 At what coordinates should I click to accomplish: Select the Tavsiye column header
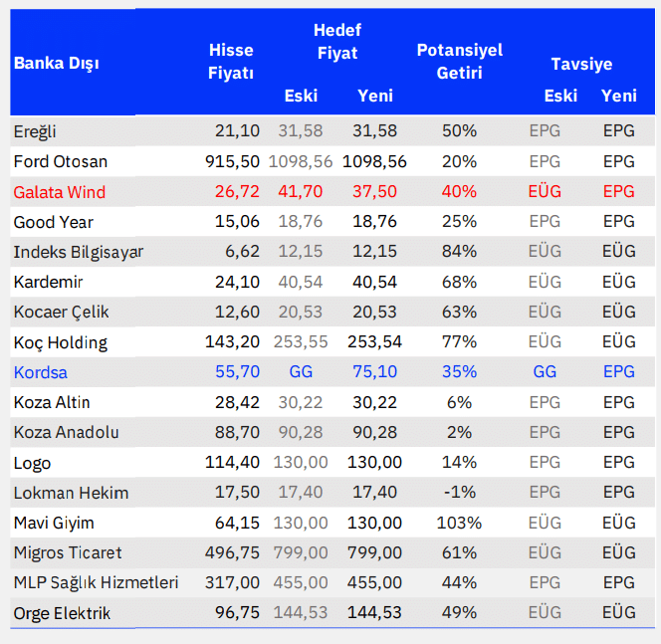[x=581, y=64]
